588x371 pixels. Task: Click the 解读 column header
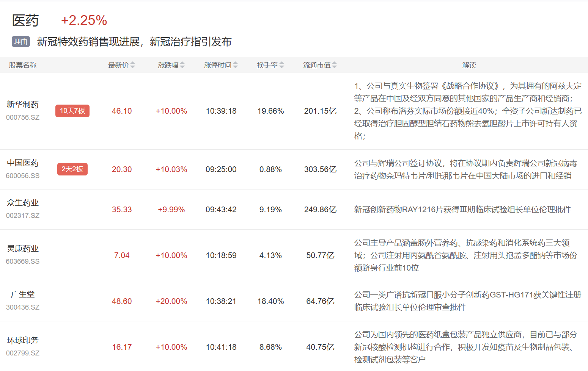469,65
